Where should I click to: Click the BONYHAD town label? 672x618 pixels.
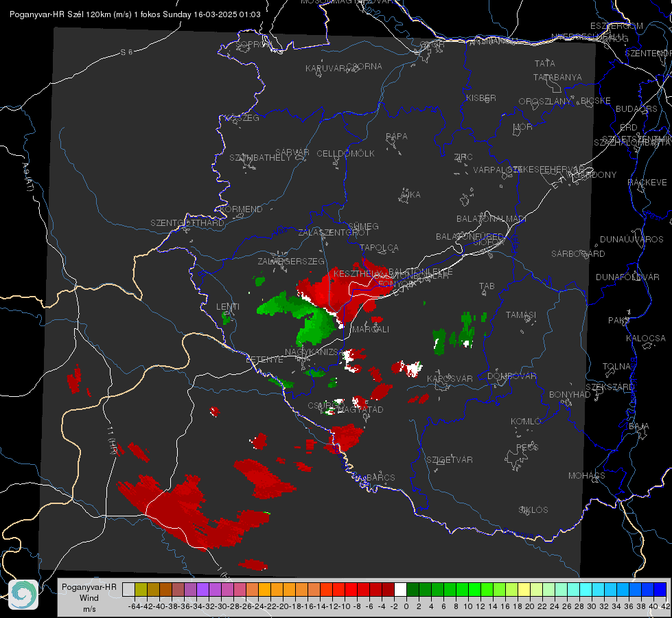coord(570,395)
